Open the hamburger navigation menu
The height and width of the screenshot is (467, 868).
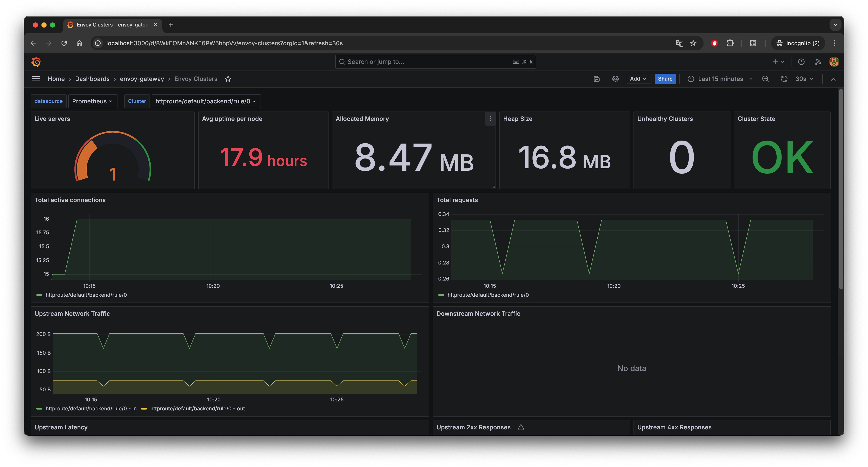[36, 79]
